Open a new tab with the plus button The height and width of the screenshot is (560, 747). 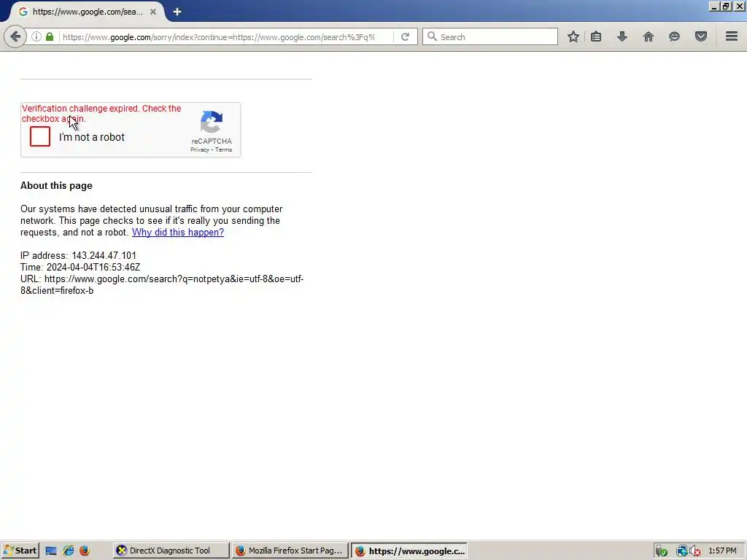pyautogui.click(x=177, y=12)
